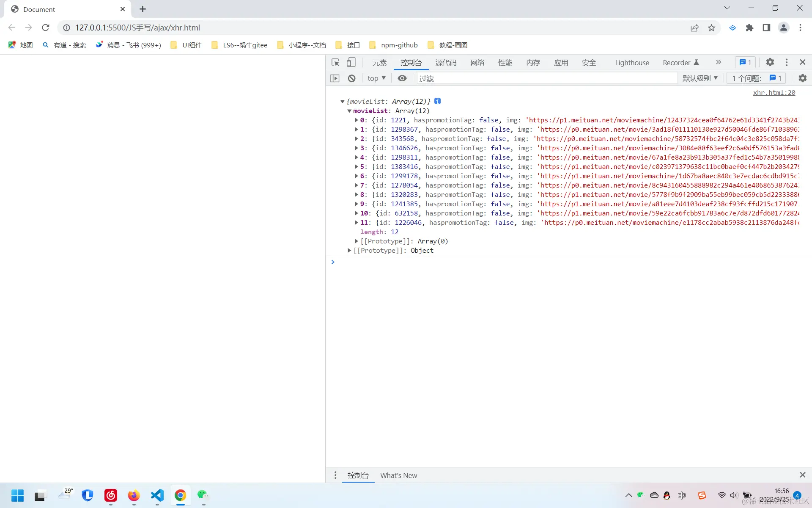Switch to the 内存 tab
This screenshot has width=812, height=508.
[x=533, y=63]
